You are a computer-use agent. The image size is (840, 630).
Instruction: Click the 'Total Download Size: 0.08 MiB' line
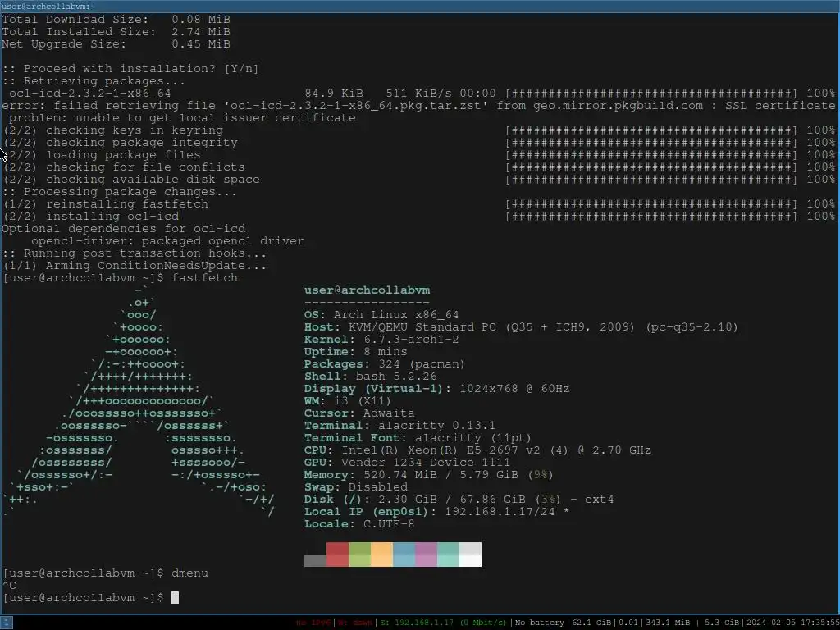point(116,20)
